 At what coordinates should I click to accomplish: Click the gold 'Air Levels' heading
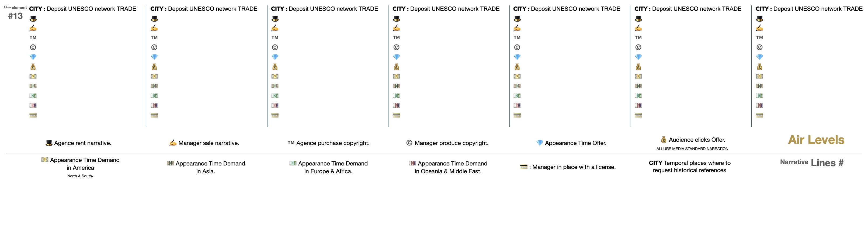pos(816,140)
